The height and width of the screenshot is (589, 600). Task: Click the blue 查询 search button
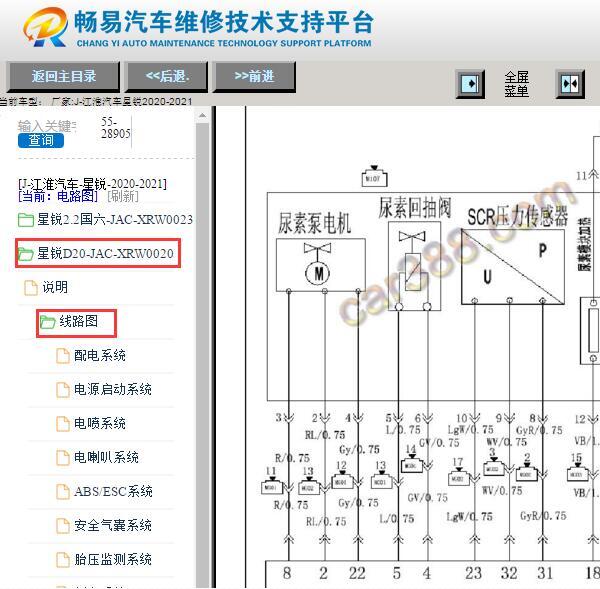[x=41, y=140]
